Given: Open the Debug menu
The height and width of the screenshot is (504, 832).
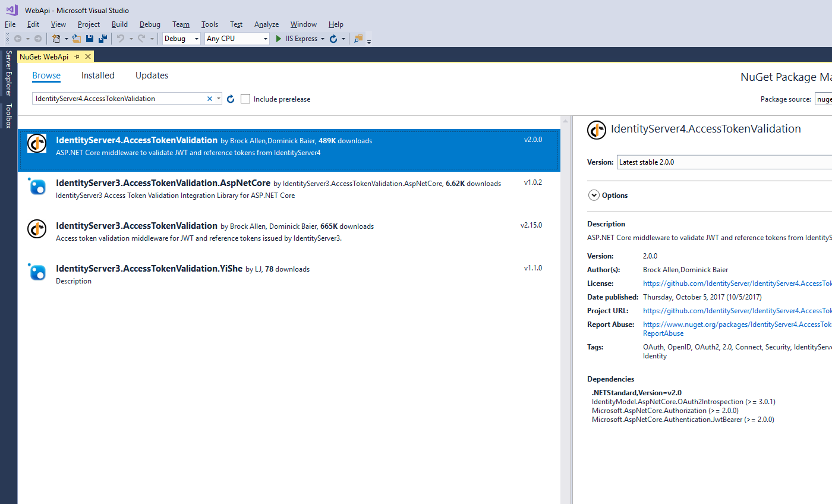Looking at the screenshot, I should click(150, 24).
